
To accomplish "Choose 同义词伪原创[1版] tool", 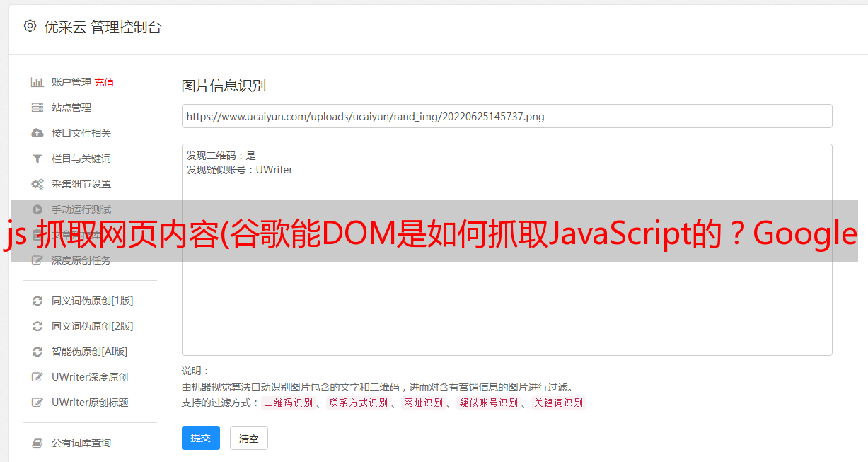I will [93, 301].
